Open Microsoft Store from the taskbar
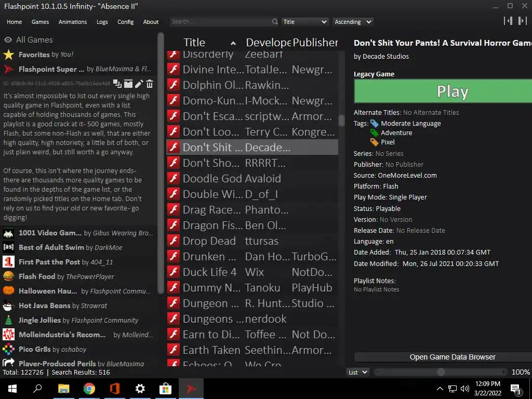The image size is (532, 399). click(x=165, y=389)
